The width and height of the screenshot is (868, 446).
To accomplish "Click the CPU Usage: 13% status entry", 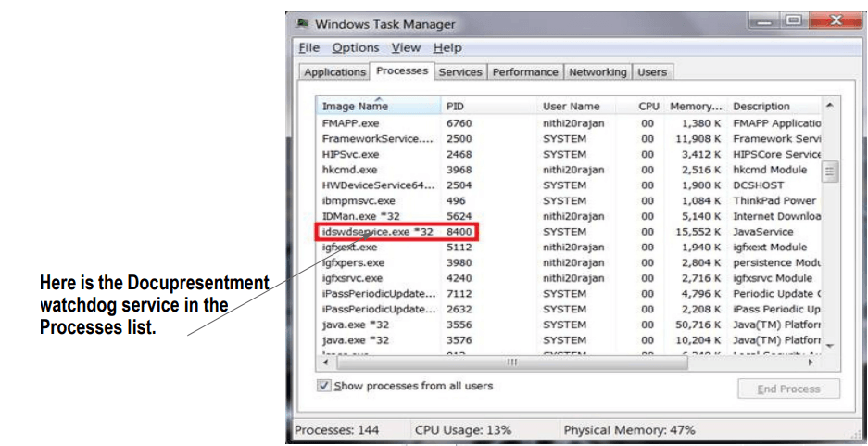I will (x=463, y=430).
